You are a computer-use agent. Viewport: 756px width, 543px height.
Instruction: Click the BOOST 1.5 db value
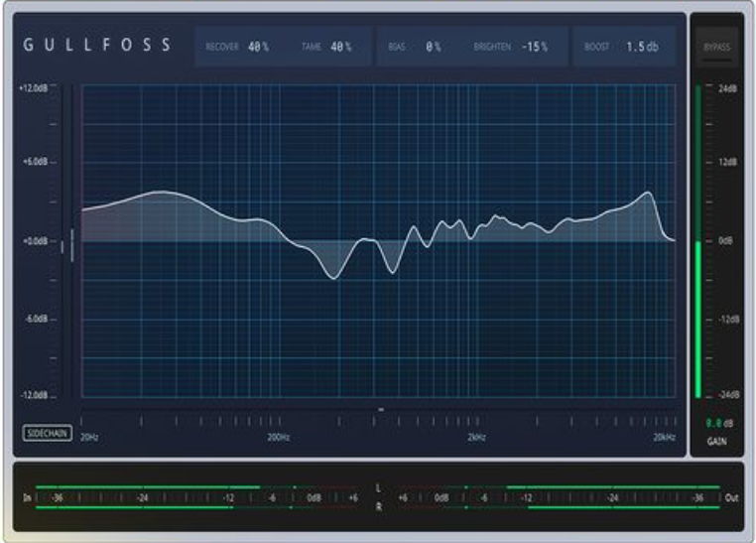point(621,47)
